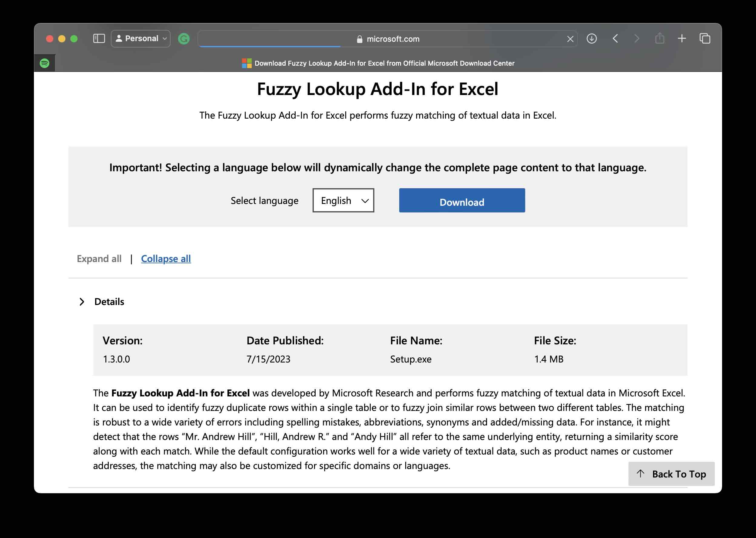Navigate back with the back arrow
756x538 pixels.
click(615, 38)
